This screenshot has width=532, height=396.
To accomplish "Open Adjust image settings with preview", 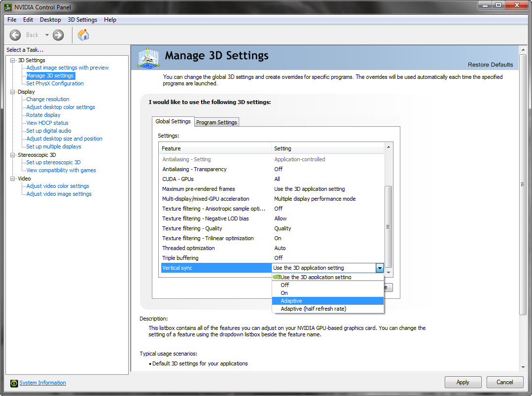I will click(68, 68).
